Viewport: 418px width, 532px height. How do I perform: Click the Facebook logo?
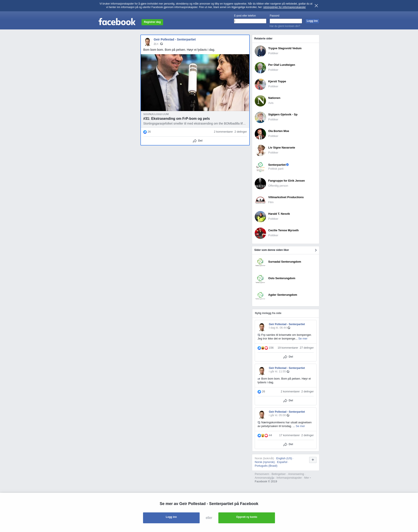117,22
